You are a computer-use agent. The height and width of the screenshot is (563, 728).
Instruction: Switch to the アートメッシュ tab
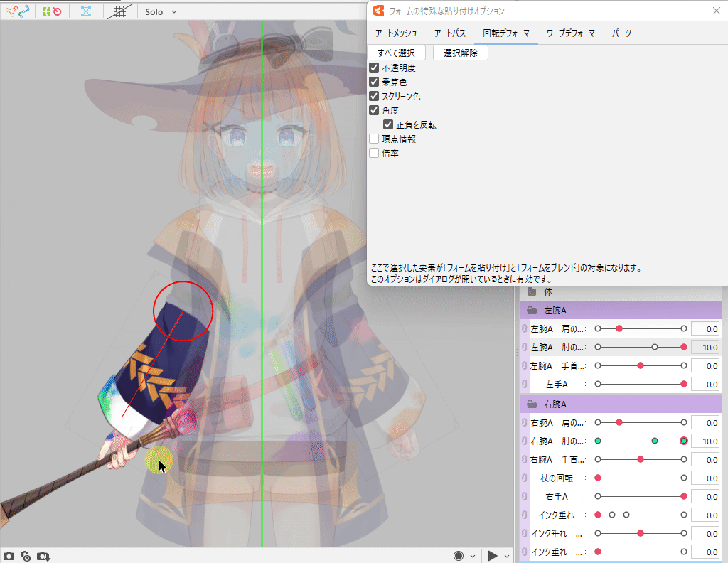click(396, 33)
